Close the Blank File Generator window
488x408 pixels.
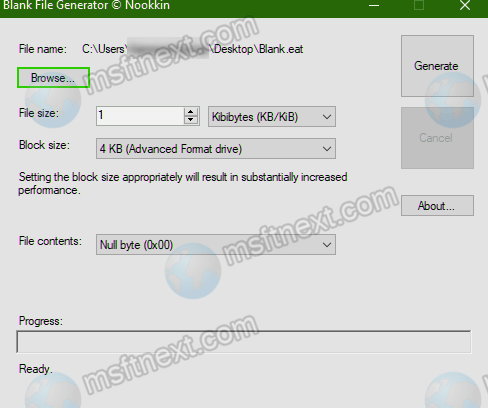(465, 6)
